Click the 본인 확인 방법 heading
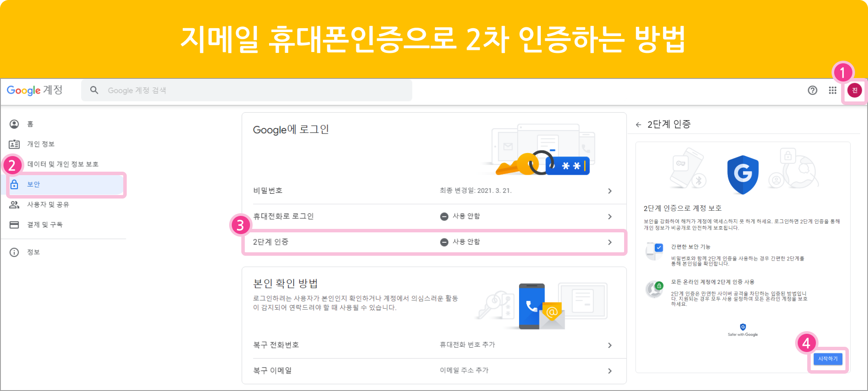This screenshot has width=868, height=391. (285, 283)
